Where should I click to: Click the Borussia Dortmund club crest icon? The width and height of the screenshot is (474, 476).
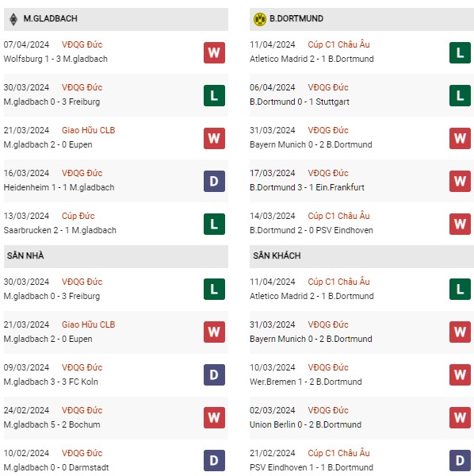tap(260, 19)
